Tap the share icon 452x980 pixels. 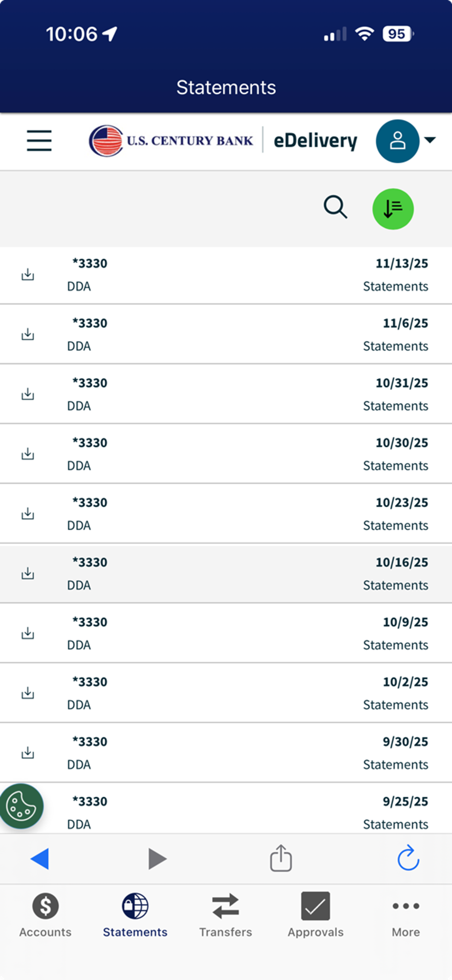pos(280,858)
